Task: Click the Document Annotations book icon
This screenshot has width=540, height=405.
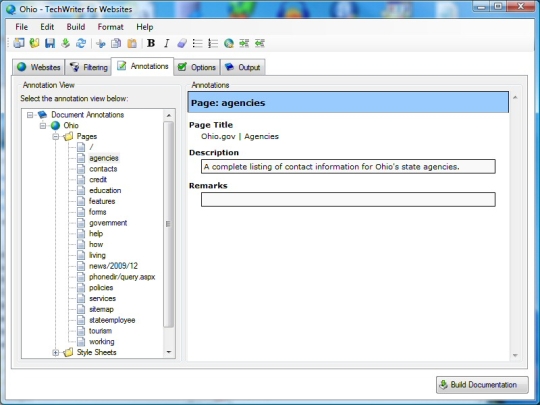Action: [x=42, y=115]
